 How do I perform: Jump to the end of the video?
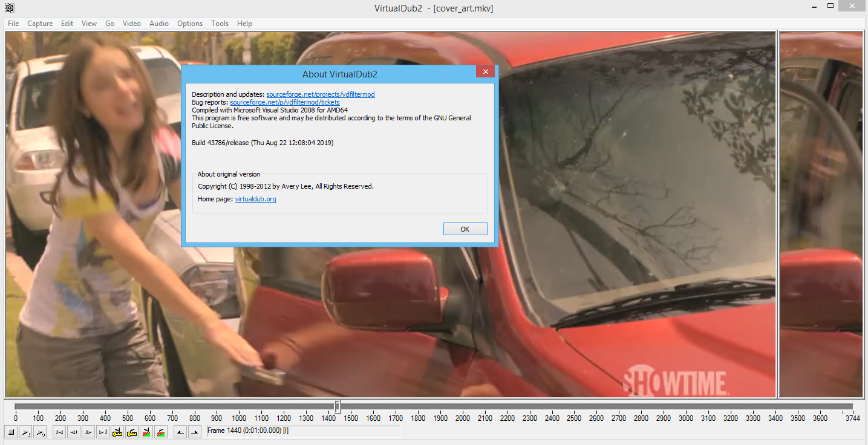(x=103, y=432)
